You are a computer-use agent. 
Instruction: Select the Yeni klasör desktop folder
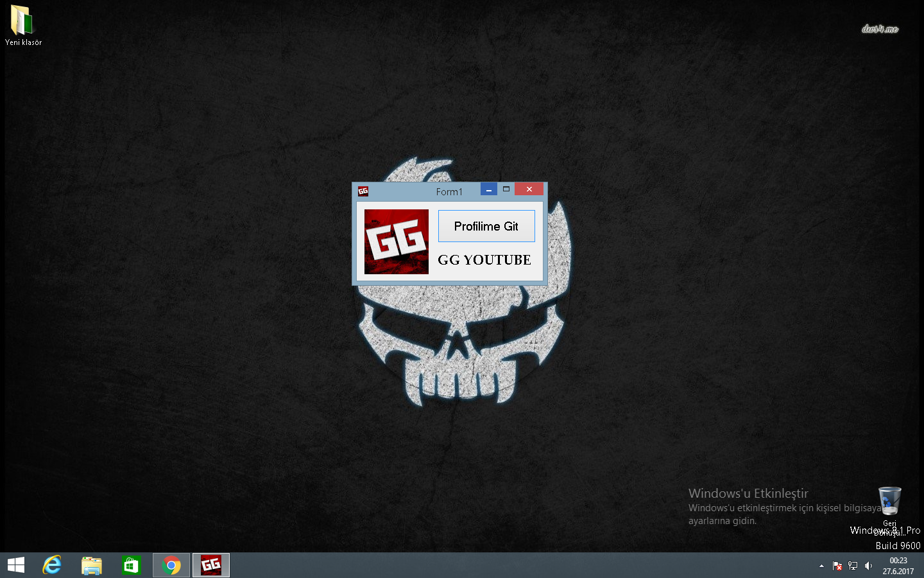[x=23, y=26]
